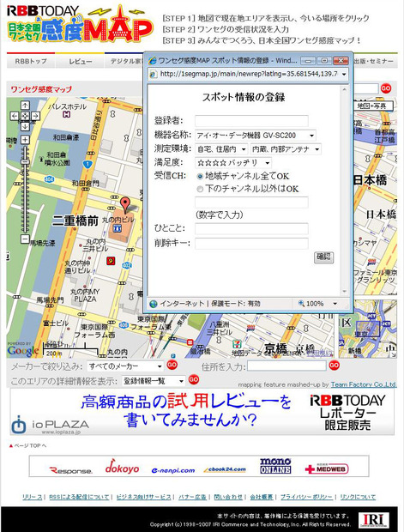Screen dimensions: 404x532
Task: Click the MEDWEB partner logo
Action: (x=327, y=469)
